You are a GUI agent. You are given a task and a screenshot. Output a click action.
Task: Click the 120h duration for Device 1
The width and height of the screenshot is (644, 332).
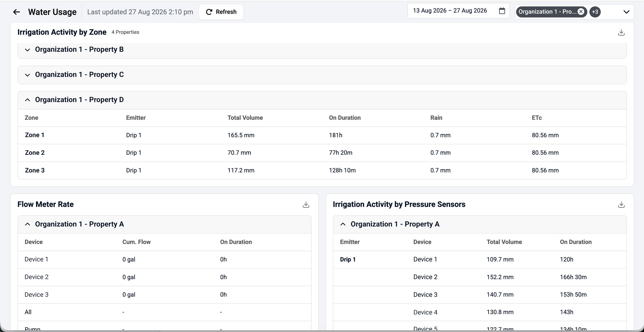(566, 260)
